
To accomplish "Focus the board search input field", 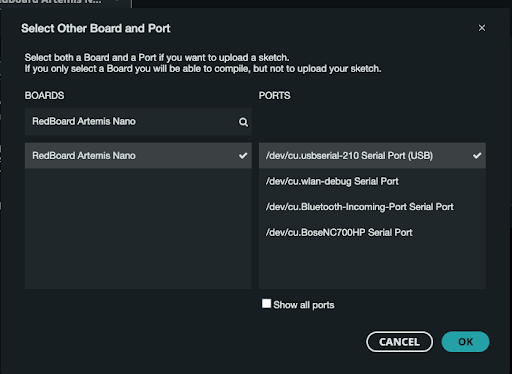I will coord(138,122).
